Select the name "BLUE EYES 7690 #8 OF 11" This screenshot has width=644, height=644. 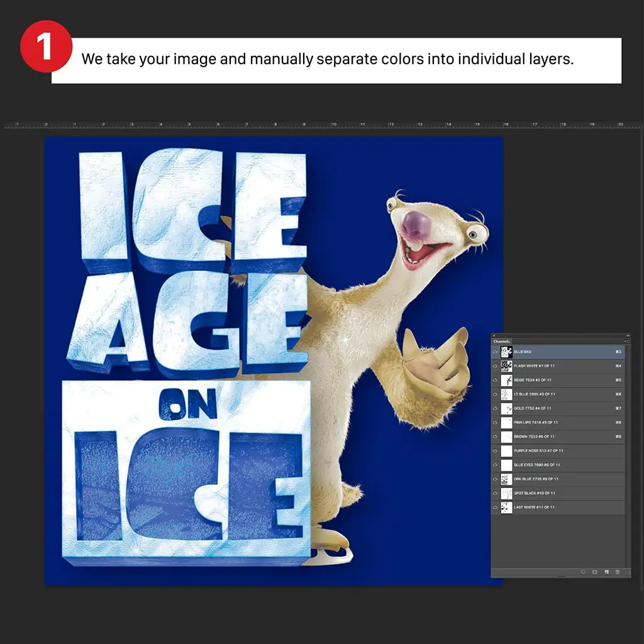[537, 465]
